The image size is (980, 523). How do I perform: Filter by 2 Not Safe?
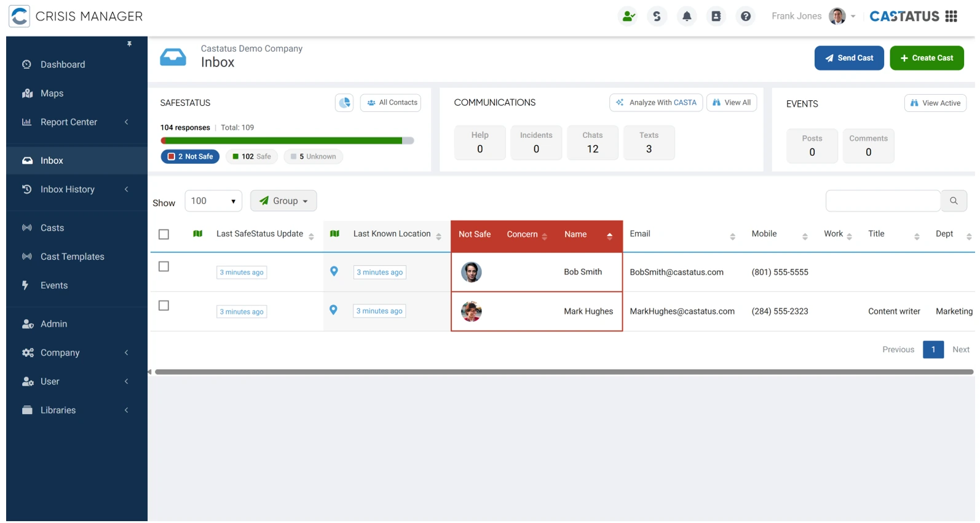pos(190,157)
